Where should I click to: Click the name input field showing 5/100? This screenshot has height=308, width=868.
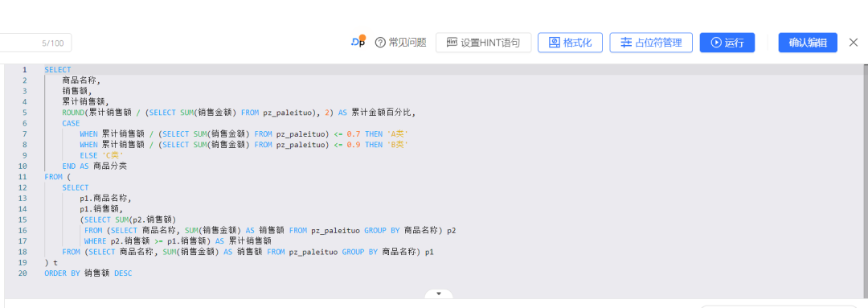pos(35,43)
